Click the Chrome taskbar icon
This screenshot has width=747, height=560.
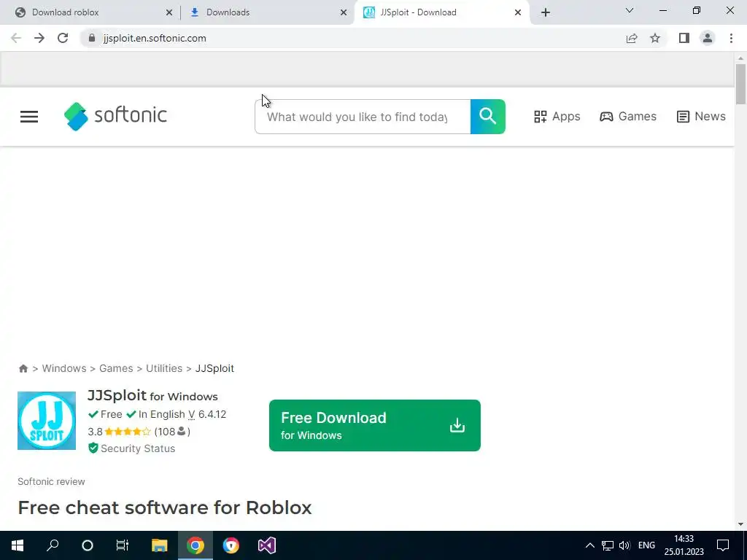pyautogui.click(x=196, y=545)
